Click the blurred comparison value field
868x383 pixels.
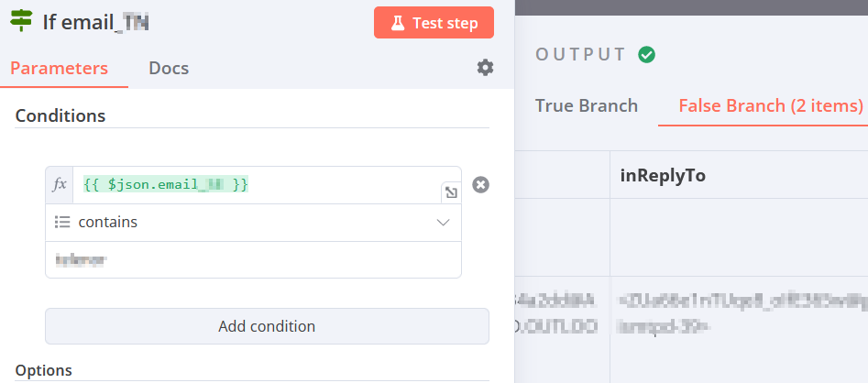pyautogui.click(x=253, y=259)
